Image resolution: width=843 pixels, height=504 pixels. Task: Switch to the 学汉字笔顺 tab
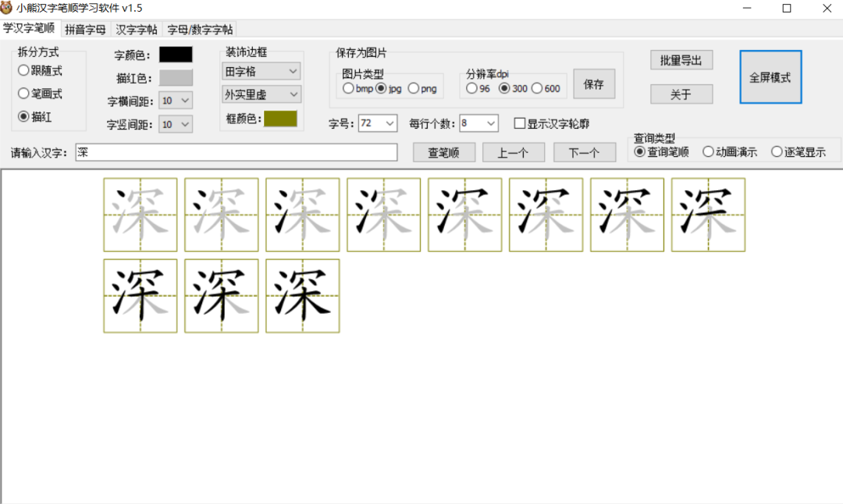[x=29, y=28]
